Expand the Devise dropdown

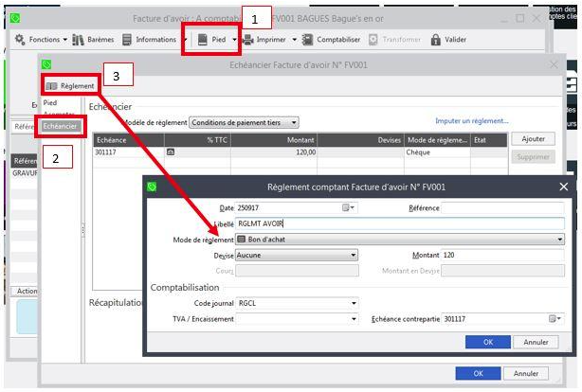pos(354,255)
